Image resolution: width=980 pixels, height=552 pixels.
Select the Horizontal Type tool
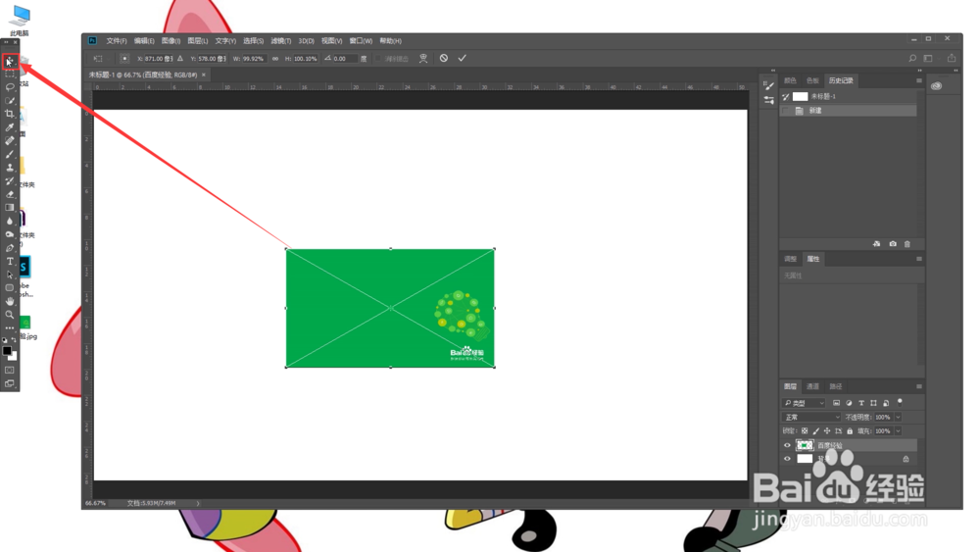[10, 262]
